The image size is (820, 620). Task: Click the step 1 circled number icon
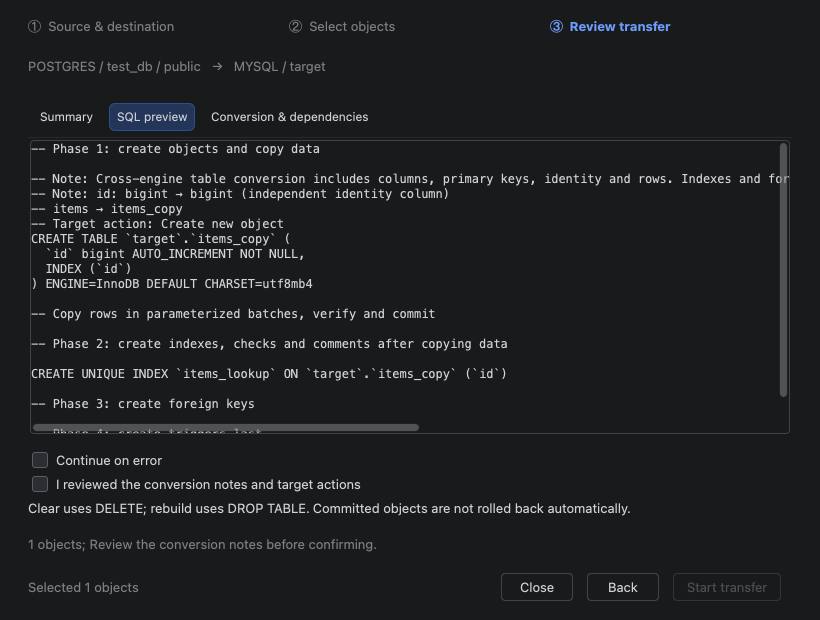[35, 27]
